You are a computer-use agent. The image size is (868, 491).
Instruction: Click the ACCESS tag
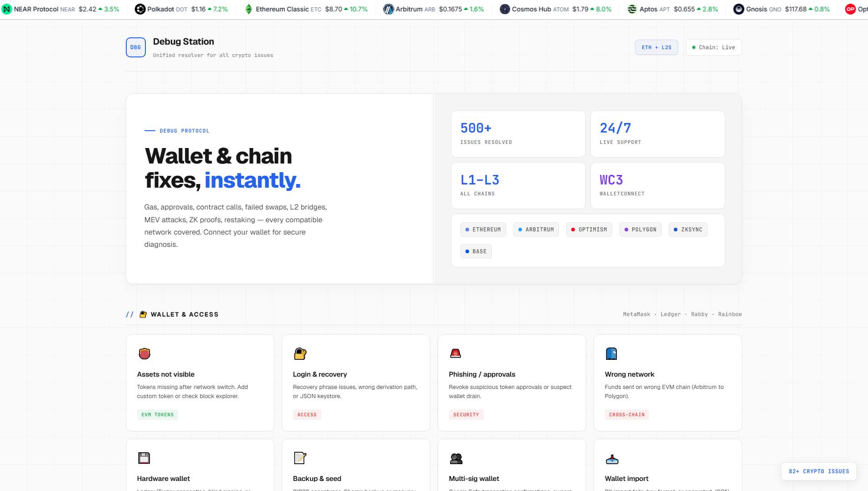[307, 414]
